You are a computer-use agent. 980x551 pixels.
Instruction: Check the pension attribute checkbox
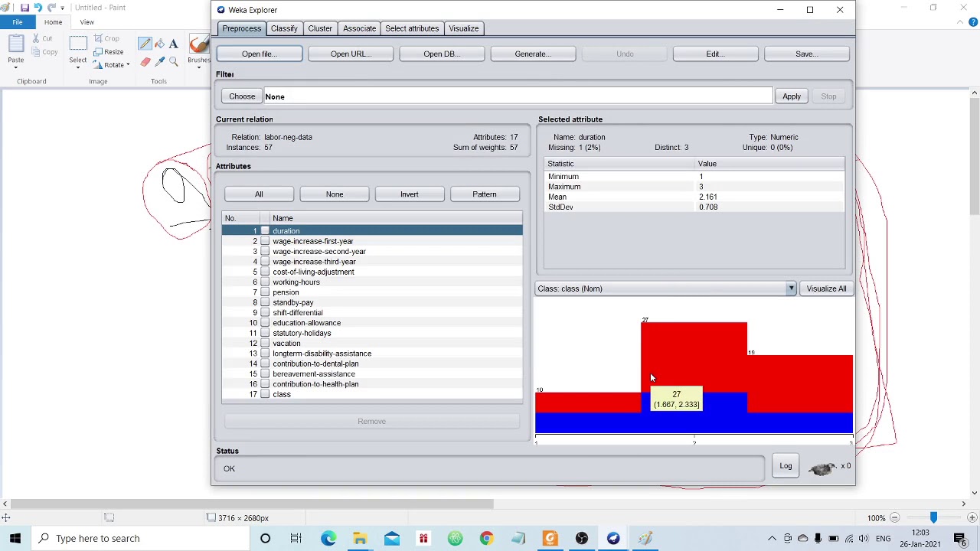(265, 292)
